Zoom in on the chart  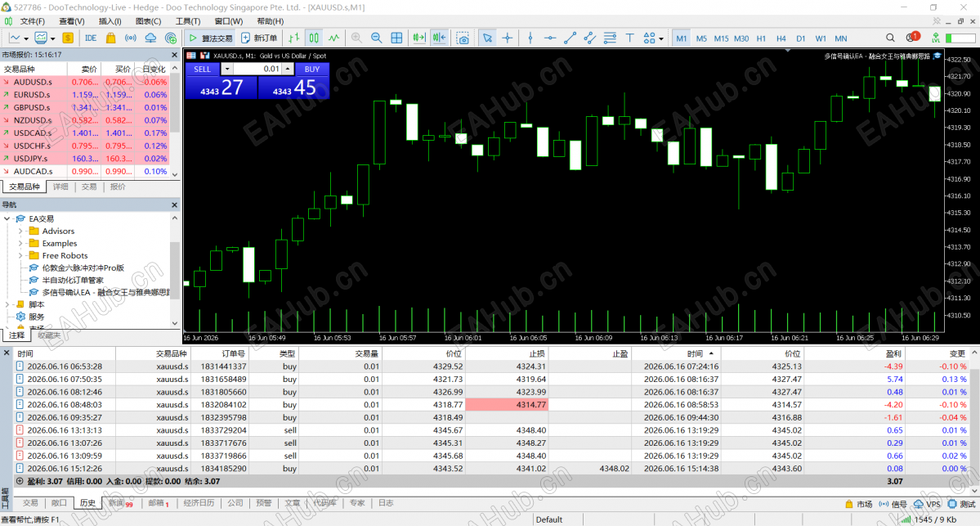point(356,38)
